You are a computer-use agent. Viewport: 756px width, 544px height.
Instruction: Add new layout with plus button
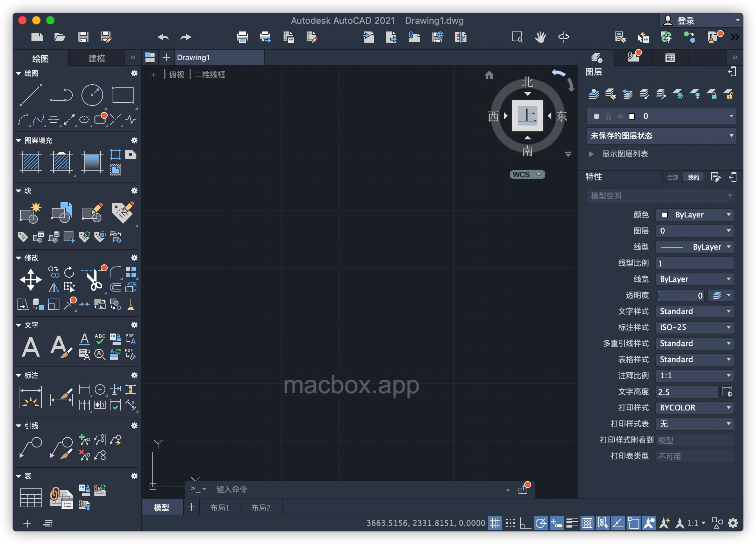(191, 507)
